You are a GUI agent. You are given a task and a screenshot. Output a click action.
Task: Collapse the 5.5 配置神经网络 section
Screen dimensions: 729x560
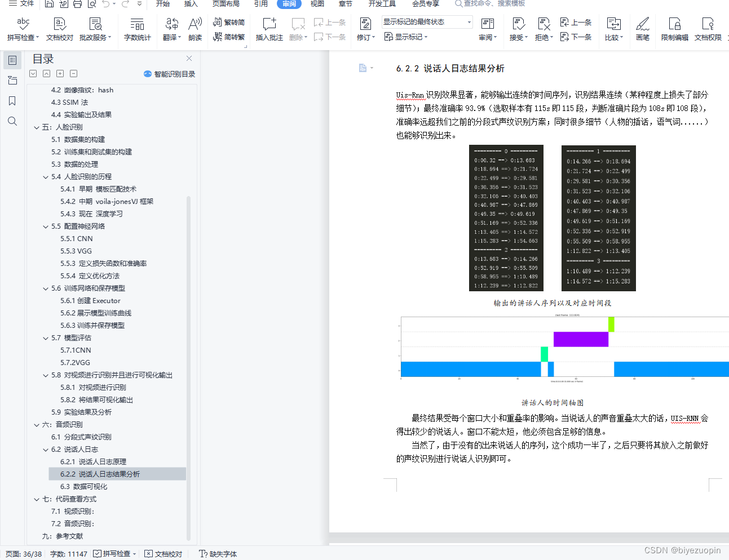(46, 226)
